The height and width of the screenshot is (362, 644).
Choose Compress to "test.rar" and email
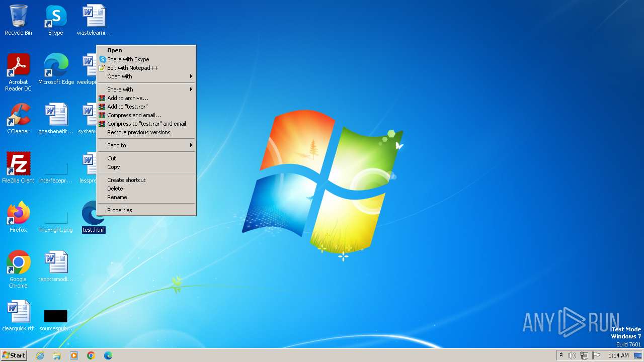pyautogui.click(x=146, y=124)
